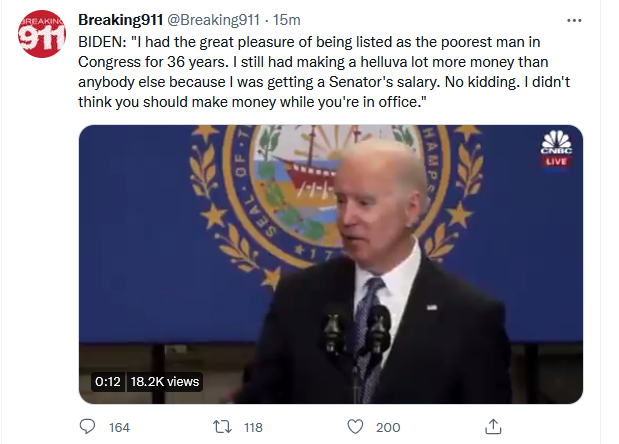Click the 164 replies count
The height and width of the screenshot is (444, 619).
point(119,427)
